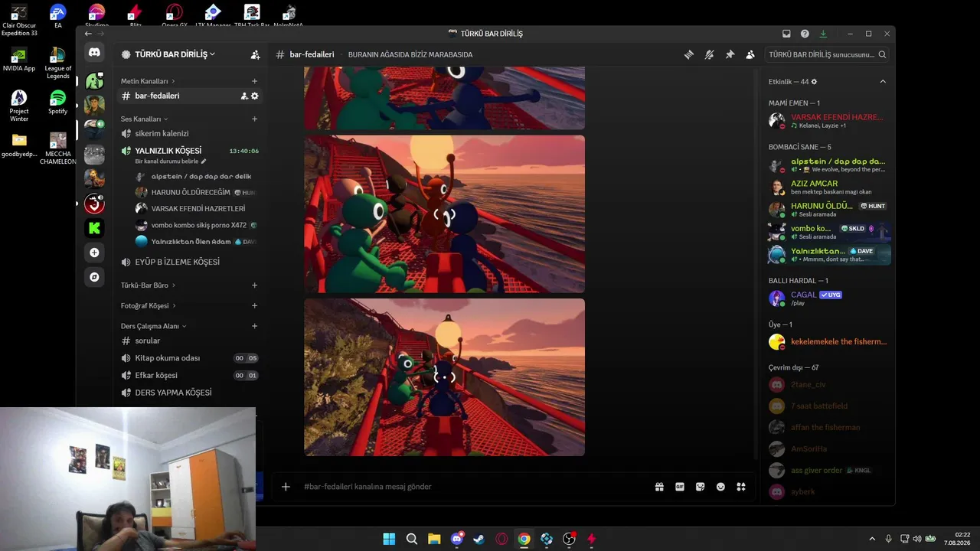Open the inbox icon in Discord's title bar
The height and width of the screenshot is (551, 980).
pos(786,34)
